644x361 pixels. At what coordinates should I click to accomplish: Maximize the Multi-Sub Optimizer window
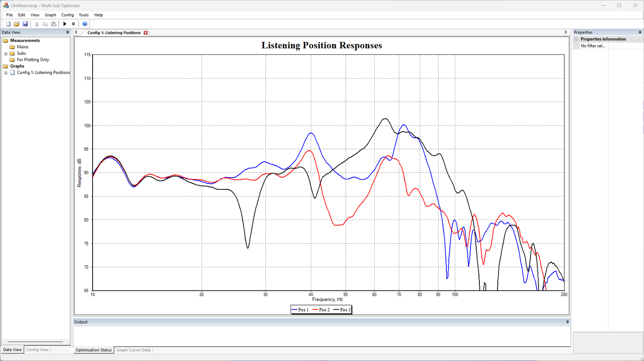pyautogui.click(x=619, y=6)
